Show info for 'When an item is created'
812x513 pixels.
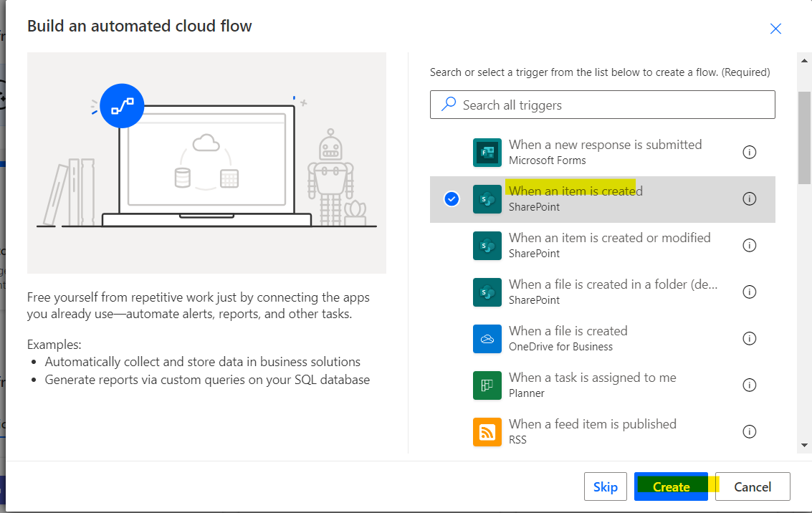(750, 198)
